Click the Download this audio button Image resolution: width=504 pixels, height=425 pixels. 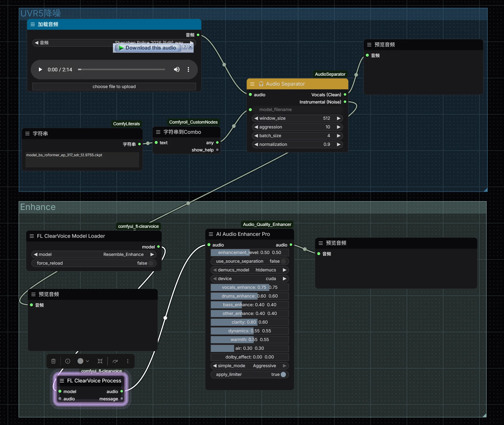click(x=148, y=48)
